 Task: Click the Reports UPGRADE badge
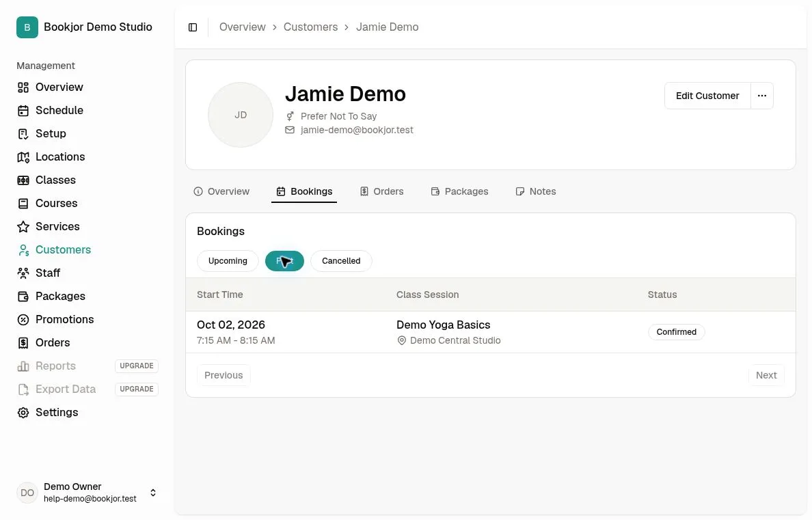coord(137,366)
